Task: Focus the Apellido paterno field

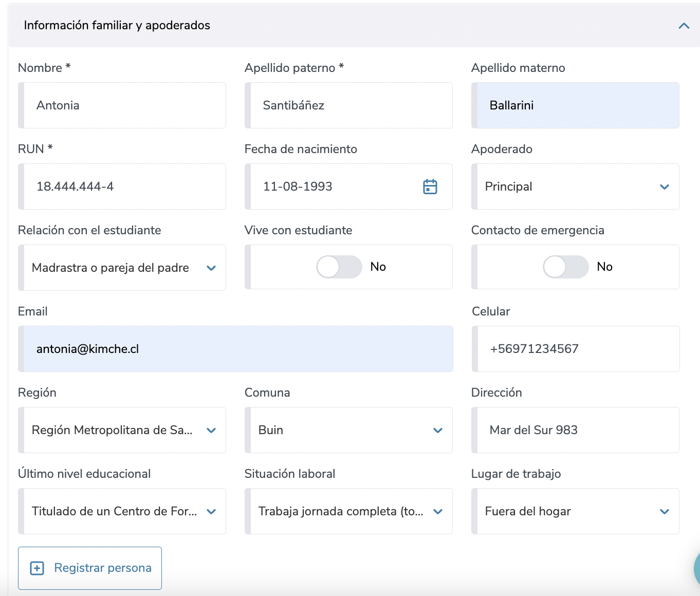Action: click(349, 105)
